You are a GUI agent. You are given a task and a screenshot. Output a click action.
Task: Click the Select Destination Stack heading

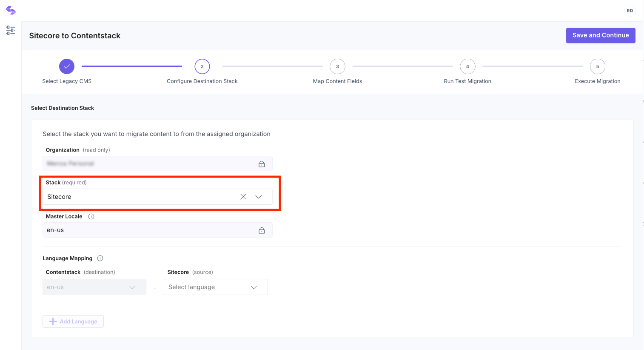coord(63,108)
